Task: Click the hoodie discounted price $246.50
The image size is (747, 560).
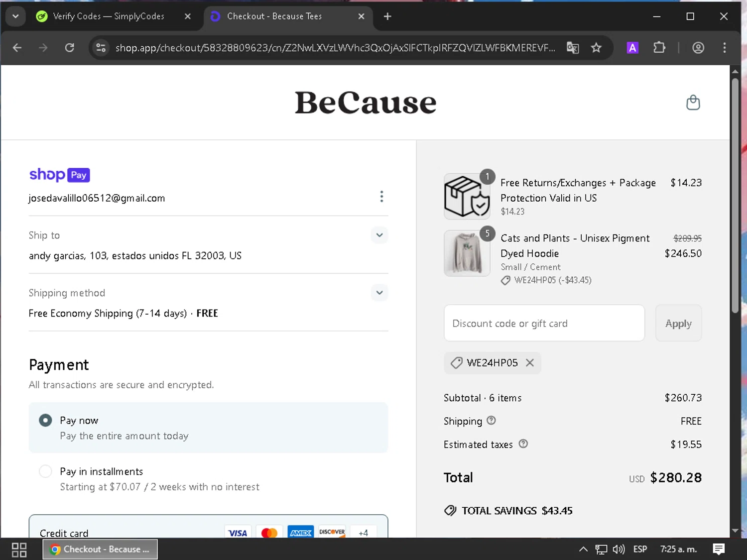Action: pos(683,253)
